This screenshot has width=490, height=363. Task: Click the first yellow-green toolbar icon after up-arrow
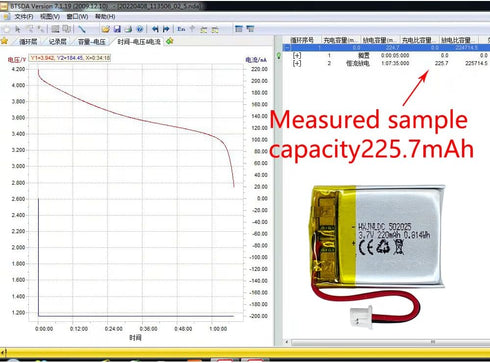[204, 30]
